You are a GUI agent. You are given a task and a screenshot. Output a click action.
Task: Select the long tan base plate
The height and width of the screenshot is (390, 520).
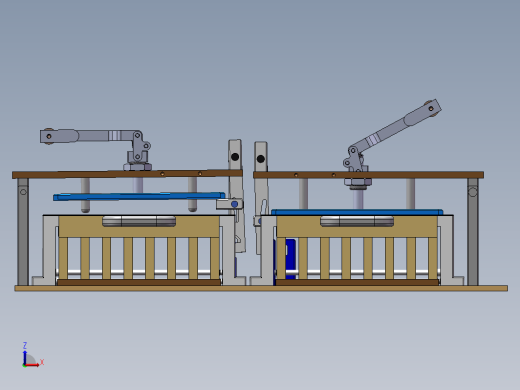pos(261,288)
